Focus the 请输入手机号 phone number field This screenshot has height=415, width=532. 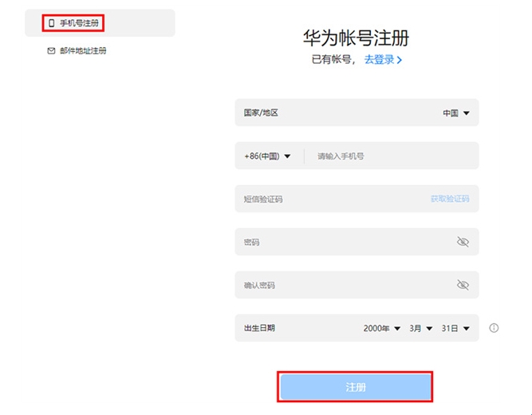pyautogui.click(x=391, y=156)
